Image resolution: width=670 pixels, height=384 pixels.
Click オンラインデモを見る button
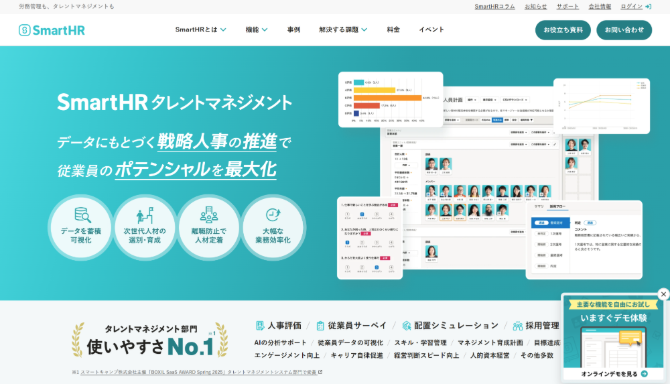(614, 374)
